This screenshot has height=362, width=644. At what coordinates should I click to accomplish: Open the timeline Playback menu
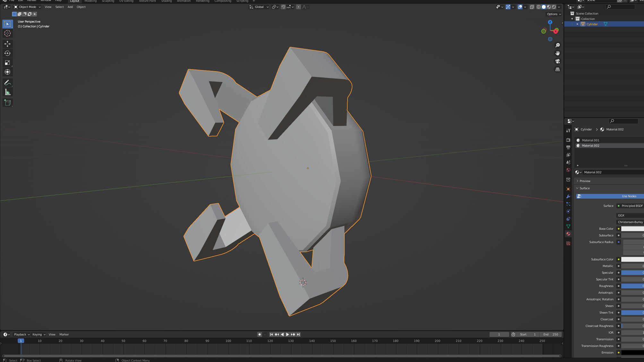(x=21, y=334)
